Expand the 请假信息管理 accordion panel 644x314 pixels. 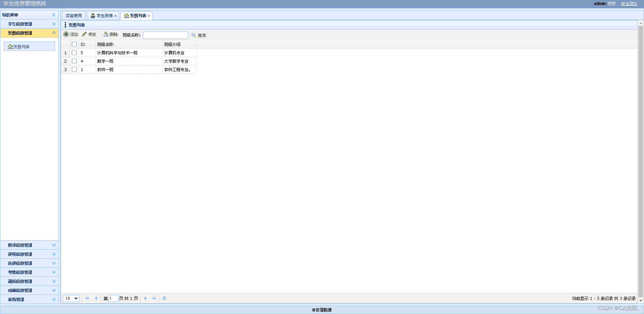pyautogui.click(x=30, y=281)
